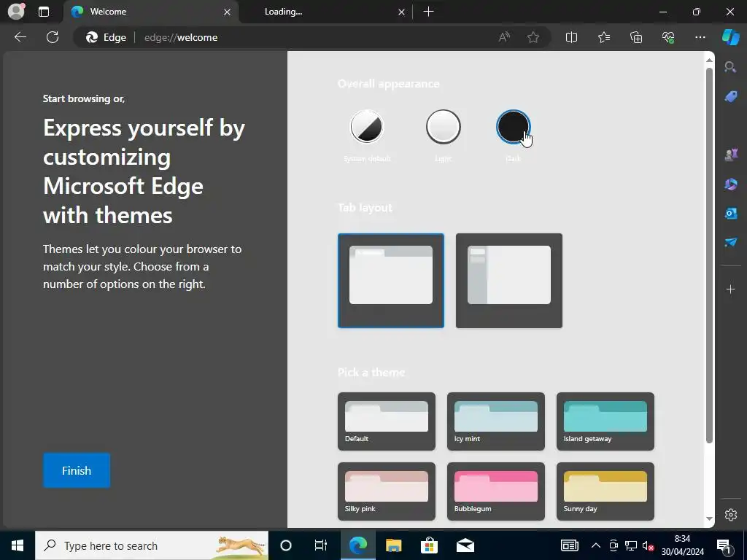Click the muted volume tray icon

tap(648, 545)
